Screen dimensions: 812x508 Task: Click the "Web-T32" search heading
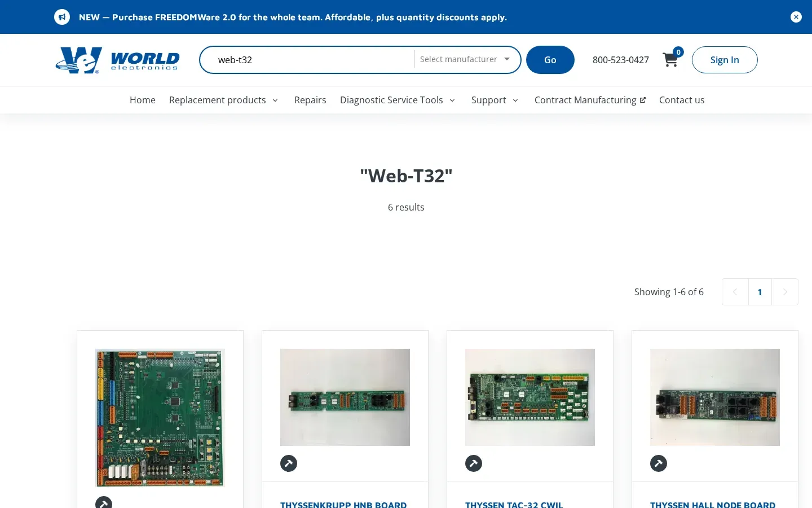tap(406, 176)
